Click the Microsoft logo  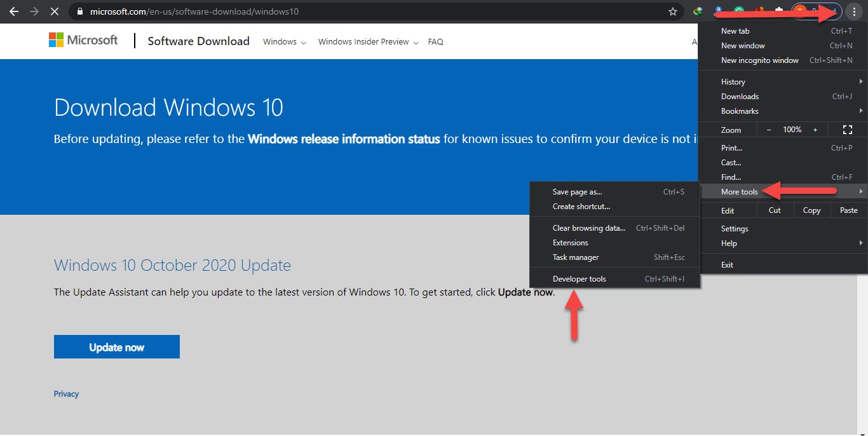coord(83,40)
